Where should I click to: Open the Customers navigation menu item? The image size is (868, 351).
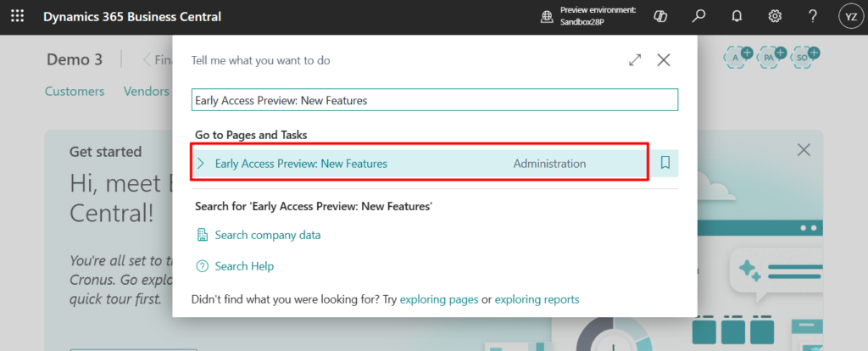click(x=75, y=92)
